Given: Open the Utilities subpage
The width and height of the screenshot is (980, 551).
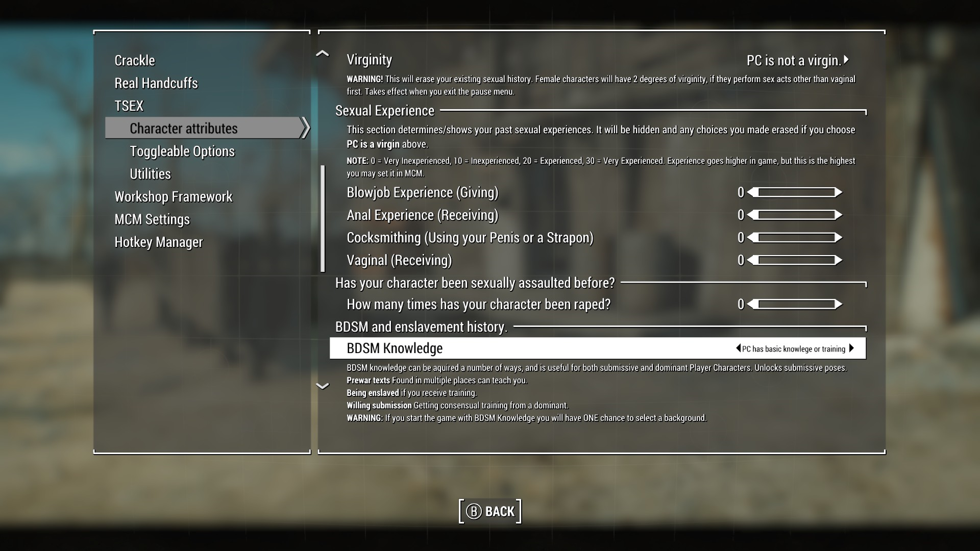Looking at the screenshot, I should tap(150, 174).
